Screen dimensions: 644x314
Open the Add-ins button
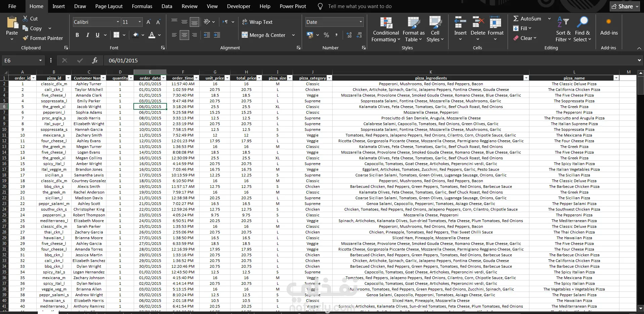tap(609, 26)
